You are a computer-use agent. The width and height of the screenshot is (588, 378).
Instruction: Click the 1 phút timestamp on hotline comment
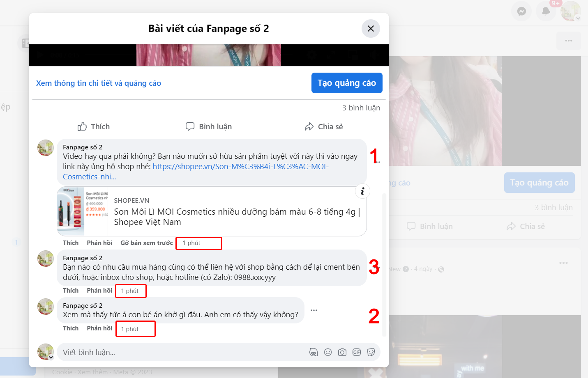pos(130,291)
